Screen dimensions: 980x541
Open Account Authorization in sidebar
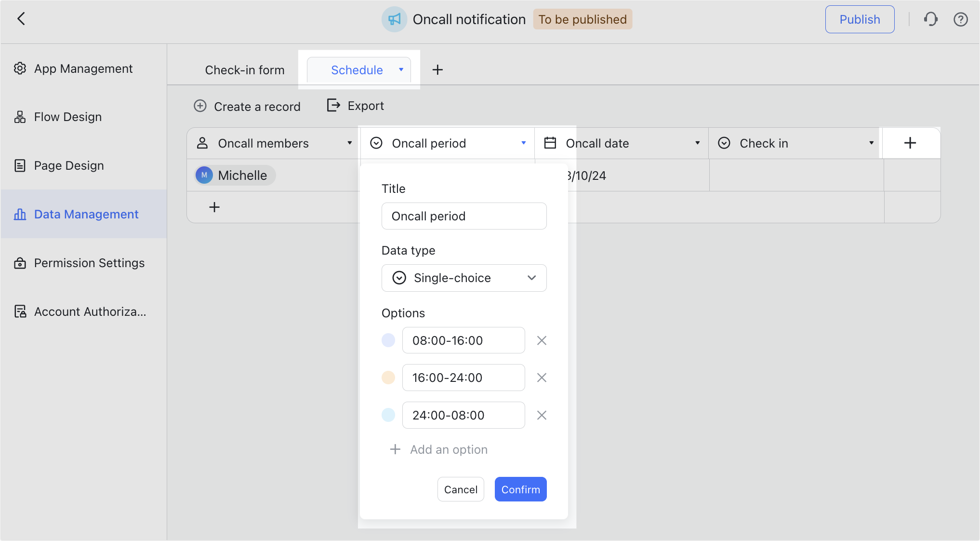click(84, 311)
